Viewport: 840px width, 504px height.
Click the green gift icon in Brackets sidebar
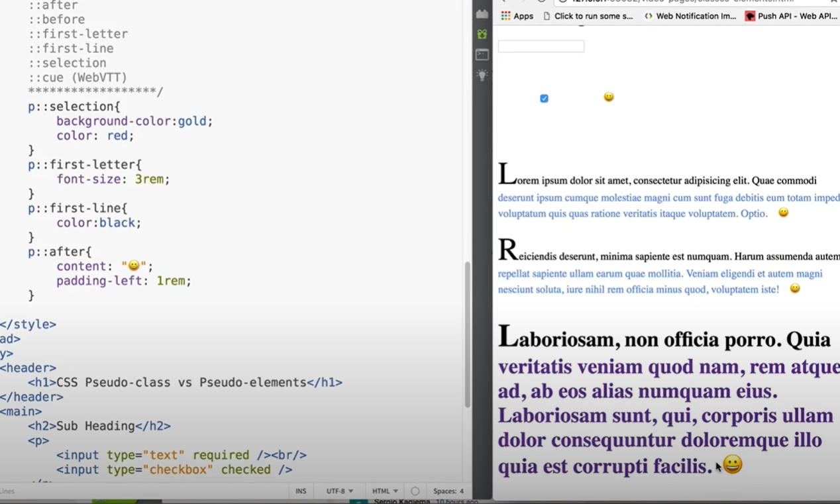[x=482, y=34]
